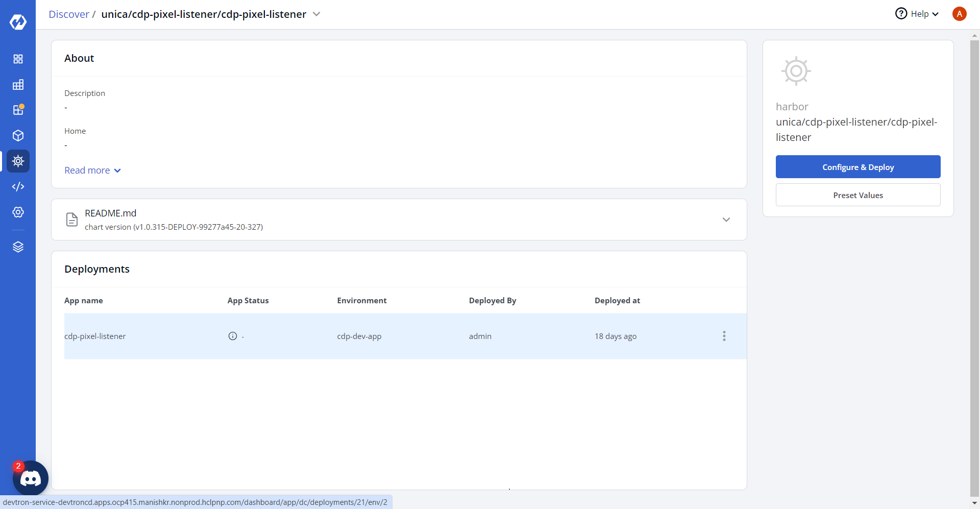Image resolution: width=980 pixels, height=509 pixels.
Task: Open the three-dot row options menu
Action: 724,336
